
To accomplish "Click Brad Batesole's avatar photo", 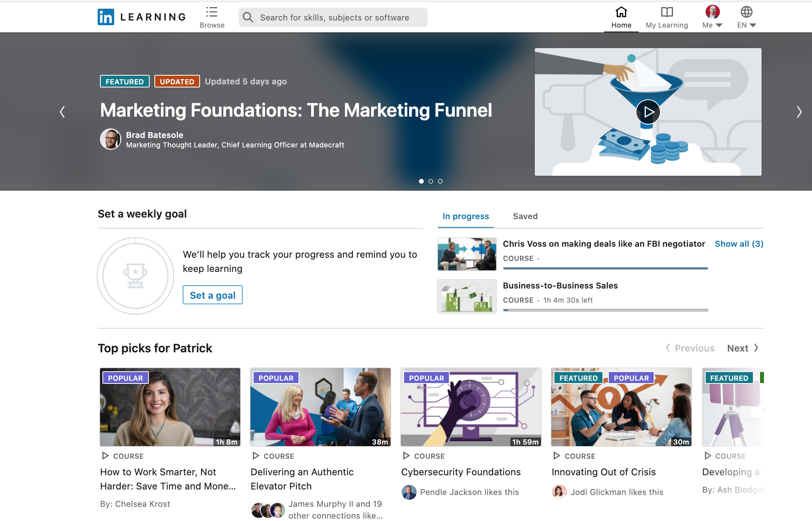I will pyautogui.click(x=111, y=139).
